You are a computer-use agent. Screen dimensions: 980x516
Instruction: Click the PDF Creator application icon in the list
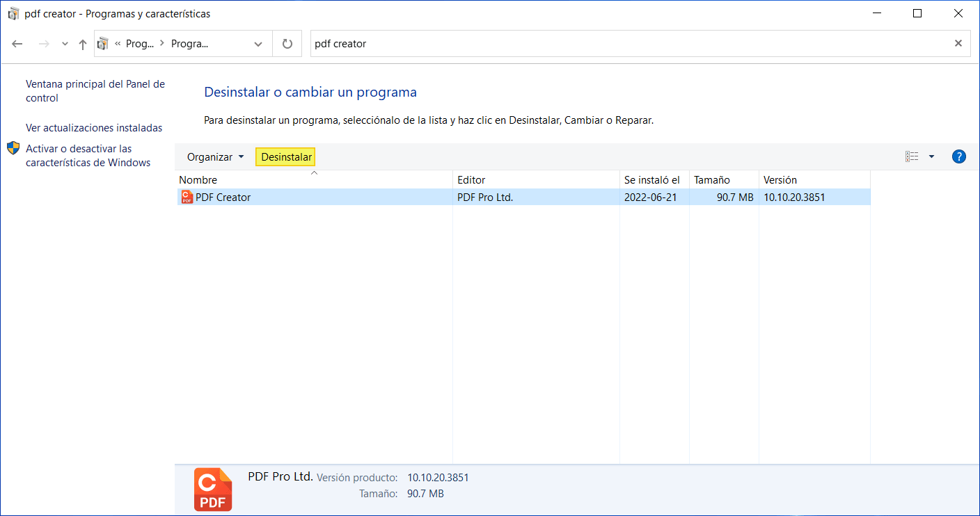pyautogui.click(x=185, y=197)
